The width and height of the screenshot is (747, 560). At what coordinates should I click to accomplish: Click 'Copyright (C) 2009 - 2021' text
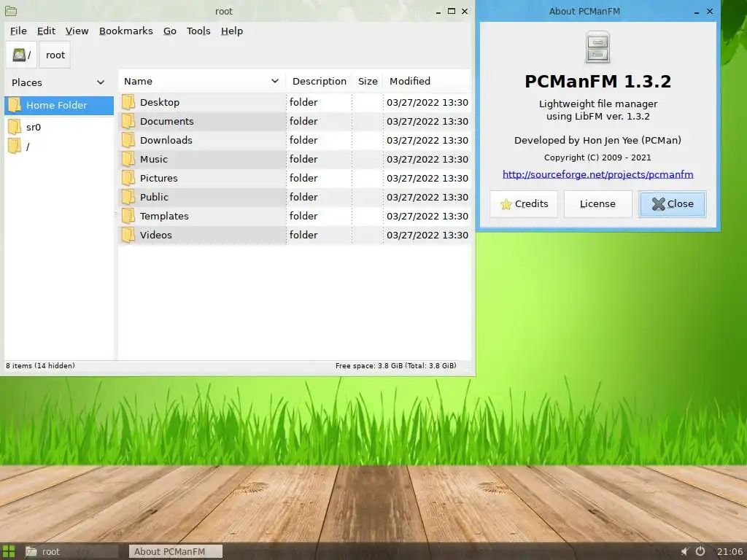597,157
